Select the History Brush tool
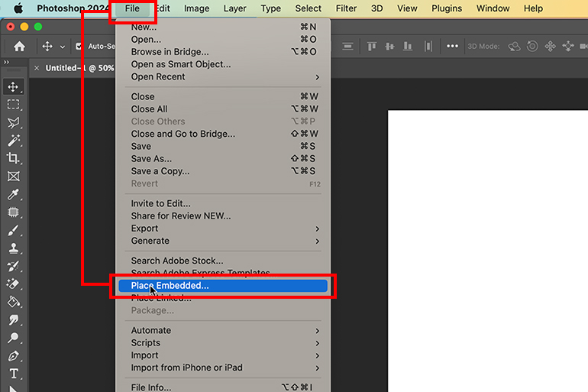The image size is (588, 392). [x=14, y=266]
